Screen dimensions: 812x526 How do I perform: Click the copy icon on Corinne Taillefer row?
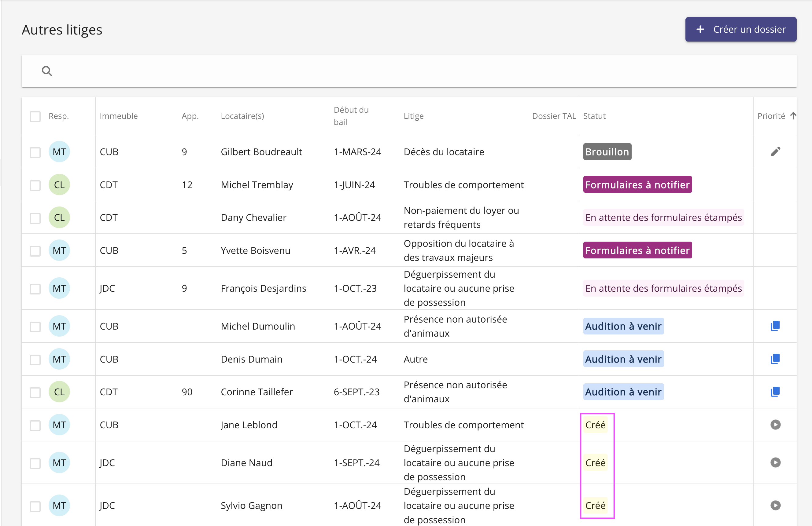[x=775, y=391]
